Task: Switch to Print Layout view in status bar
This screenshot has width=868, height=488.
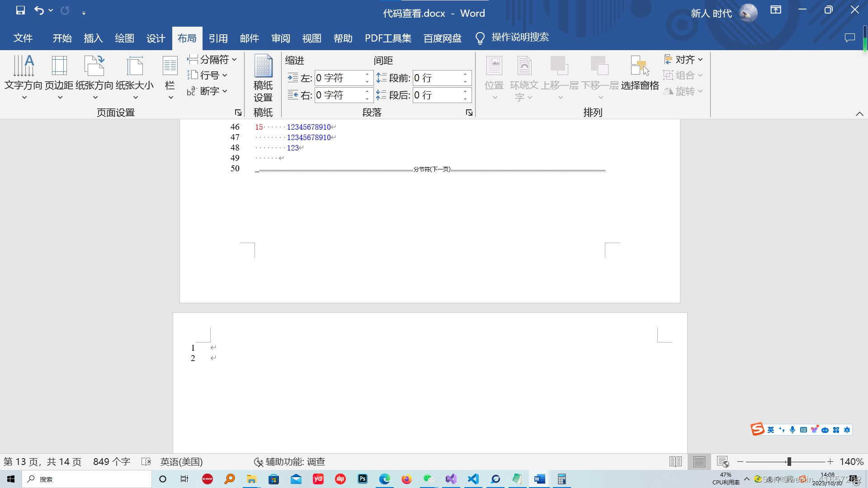Action: pos(699,462)
